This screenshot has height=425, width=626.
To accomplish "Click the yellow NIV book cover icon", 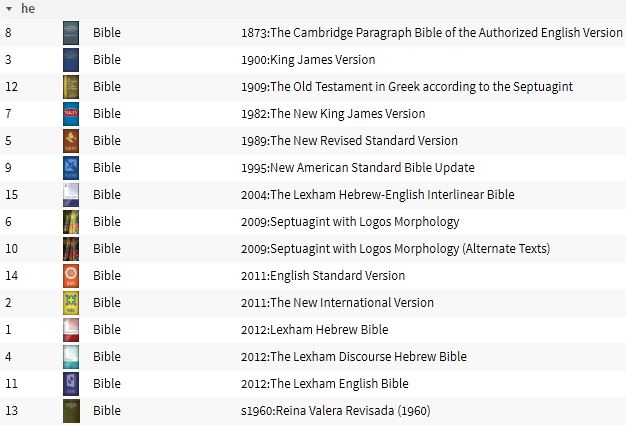I will click(71, 303).
